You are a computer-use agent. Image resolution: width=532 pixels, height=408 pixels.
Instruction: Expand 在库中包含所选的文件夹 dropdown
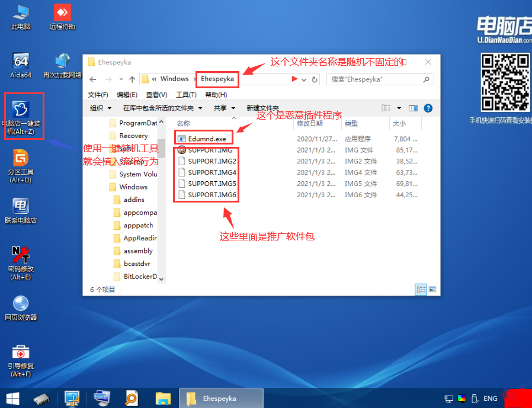coord(162,108)
